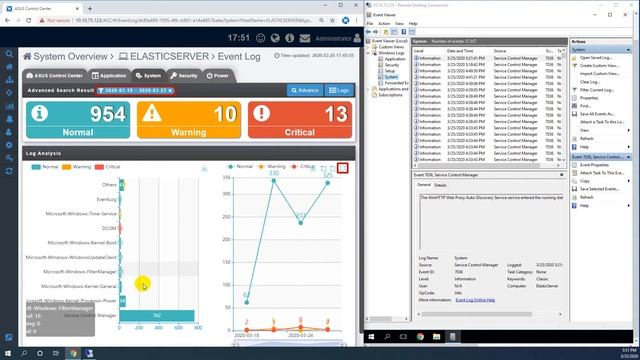
Task: Toggle Normal series in bar chart legend
Action: 45,167
